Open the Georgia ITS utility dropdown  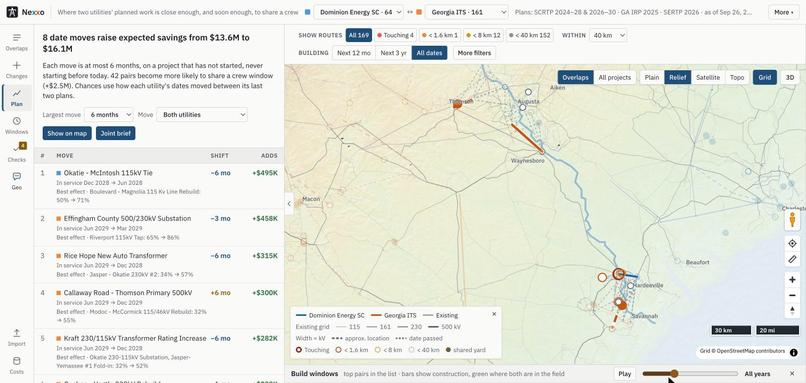click(466, 12)
